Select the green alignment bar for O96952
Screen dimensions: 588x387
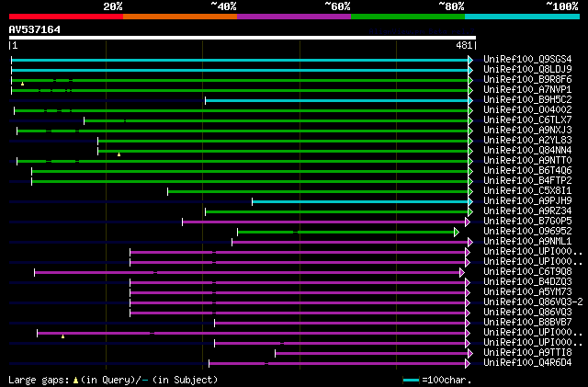pyautogui.click(x=345, y=233)
